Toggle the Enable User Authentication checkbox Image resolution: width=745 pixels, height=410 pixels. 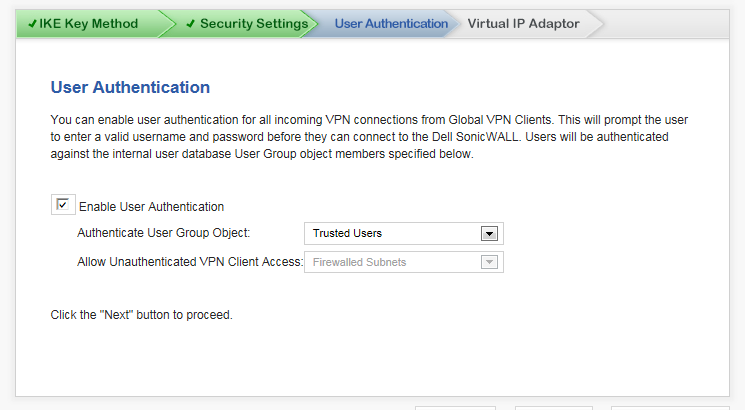(62, 205)
